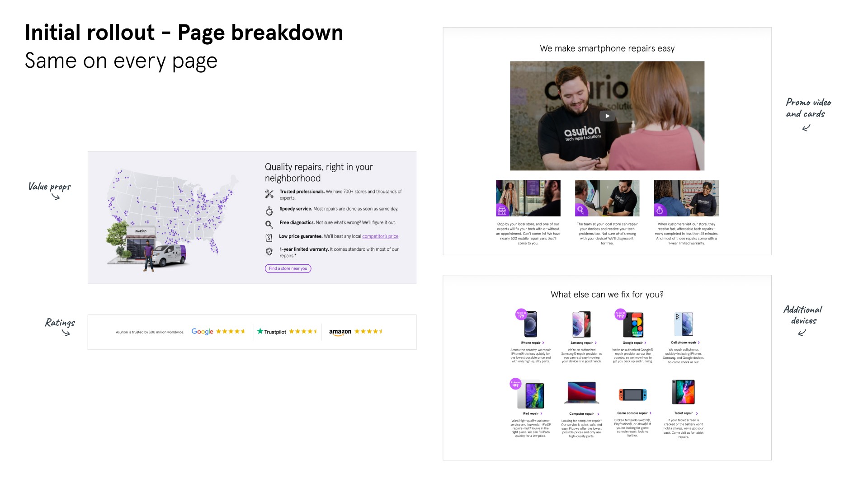Open the Cell phone repair link
This screenshot has width=868, height=488.
tap(685, 343)
